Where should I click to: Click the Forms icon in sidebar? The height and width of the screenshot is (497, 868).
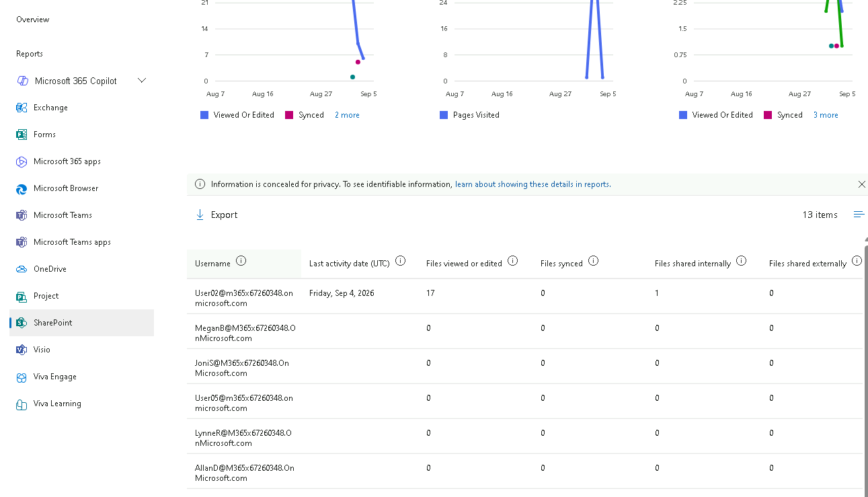tap(22, 135)
